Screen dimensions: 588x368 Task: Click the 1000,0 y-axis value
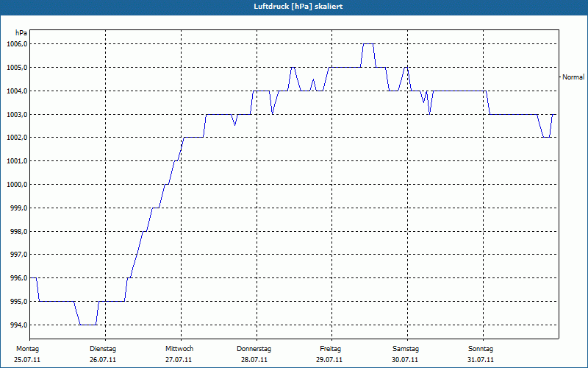17,185
